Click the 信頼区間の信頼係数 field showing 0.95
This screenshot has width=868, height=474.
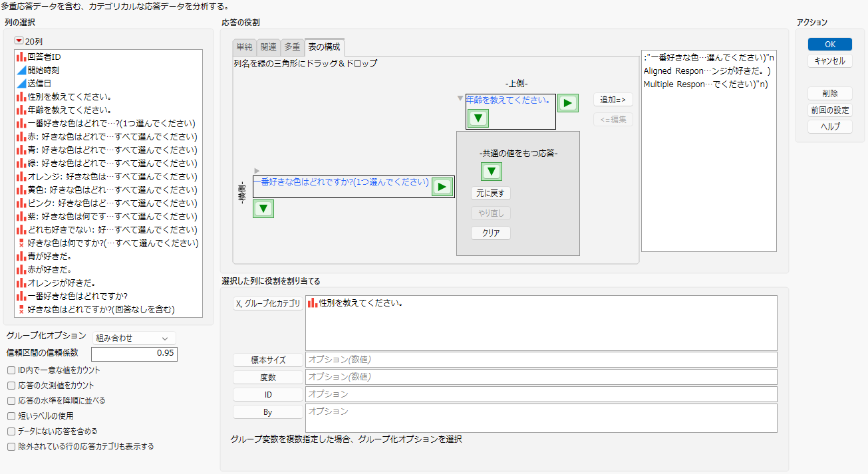coord(134,353)
